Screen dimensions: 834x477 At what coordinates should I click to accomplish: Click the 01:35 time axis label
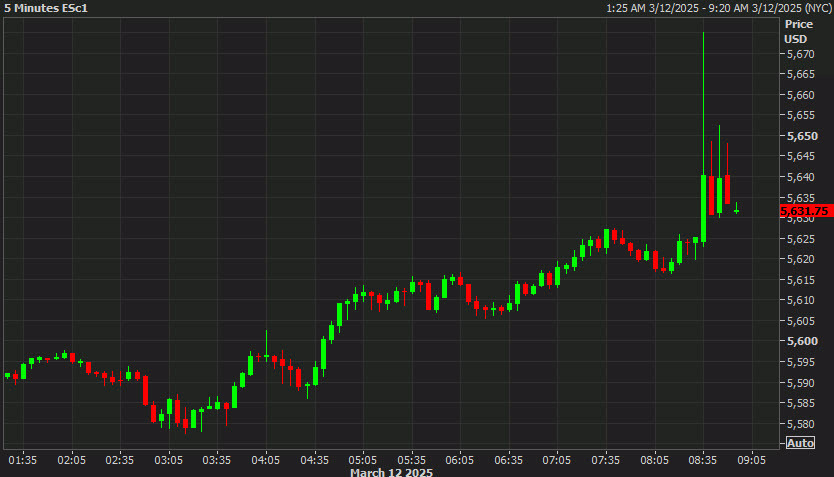point(23,460)
